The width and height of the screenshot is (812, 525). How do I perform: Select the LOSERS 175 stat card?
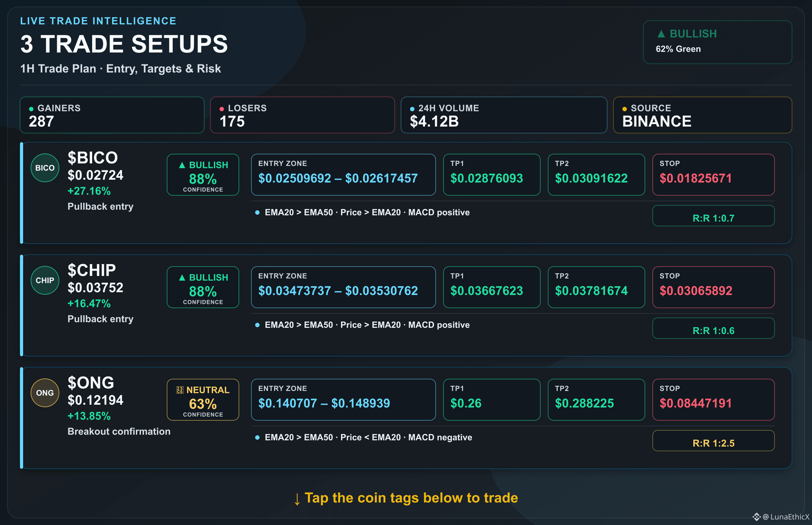click(x=302, y=115)
